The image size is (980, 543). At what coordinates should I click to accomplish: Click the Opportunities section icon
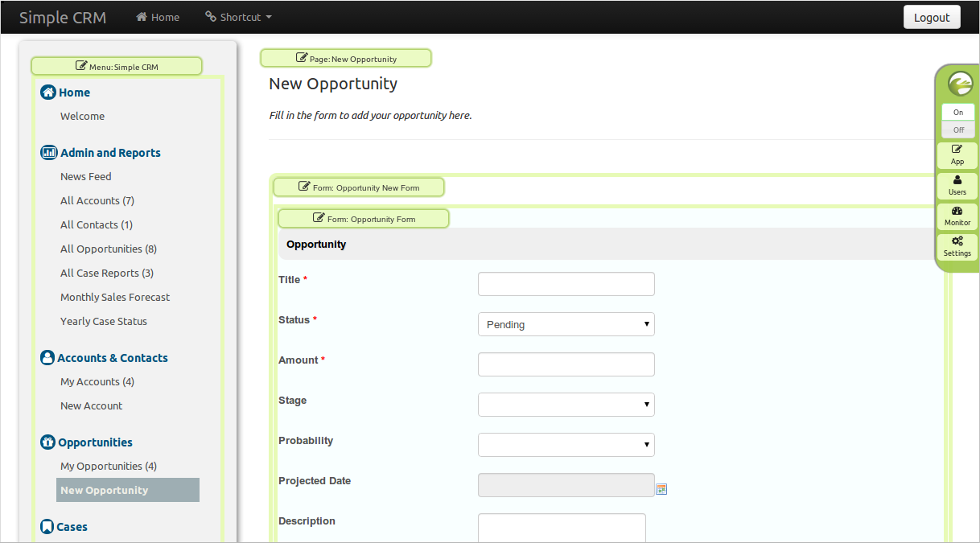(x=47, y=442)
